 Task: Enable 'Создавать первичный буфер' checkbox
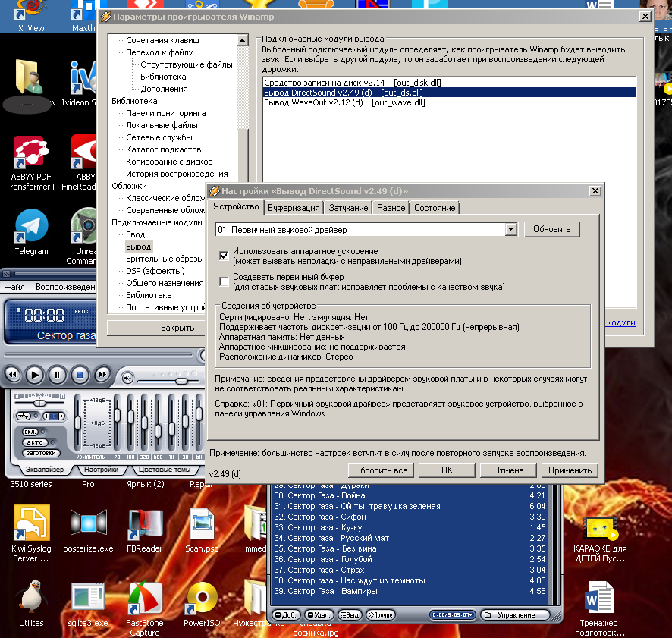point(224,281)
